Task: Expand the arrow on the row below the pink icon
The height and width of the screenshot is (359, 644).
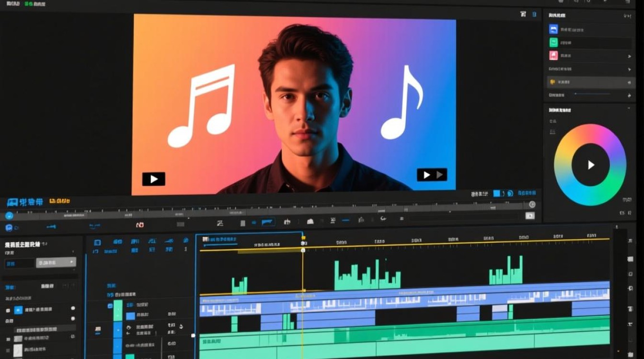Action: (x=629, y=69)
